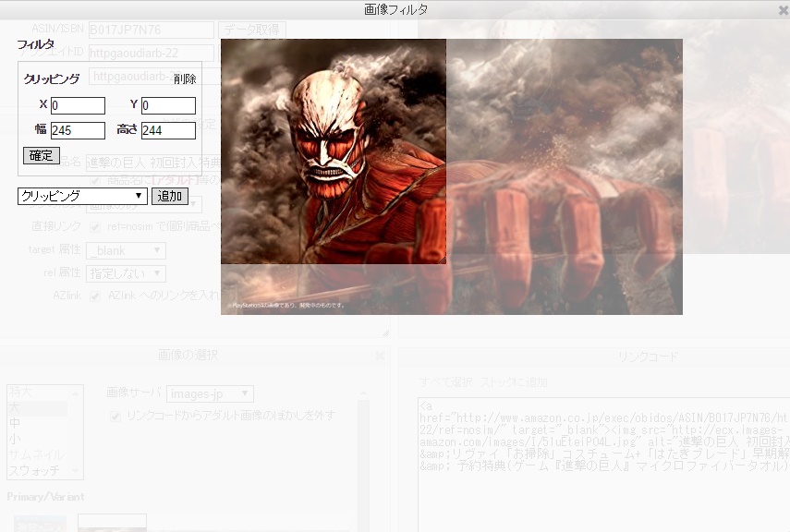
Task: Close the 画像フィルタ dialog with the X
Action: [784, 9]
